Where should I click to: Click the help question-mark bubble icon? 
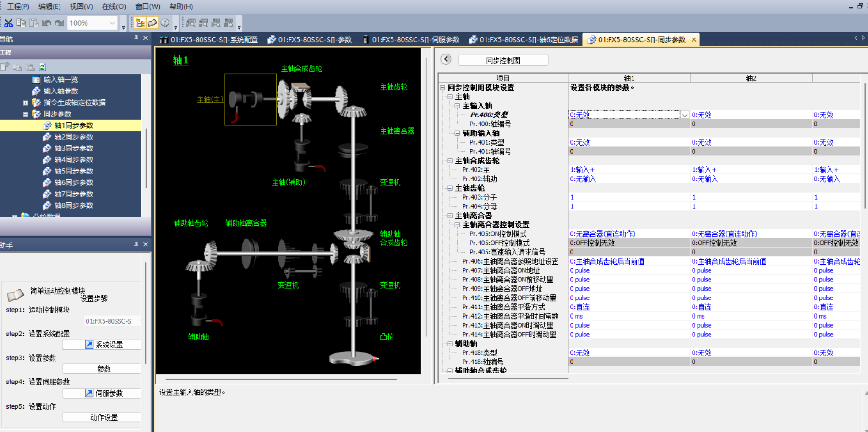pyautogui.click(x=165, y=23)
